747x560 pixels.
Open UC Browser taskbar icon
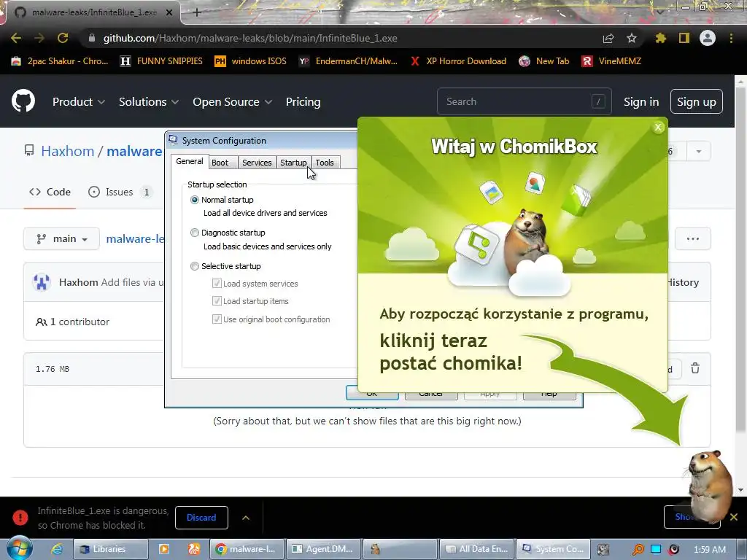194,549
